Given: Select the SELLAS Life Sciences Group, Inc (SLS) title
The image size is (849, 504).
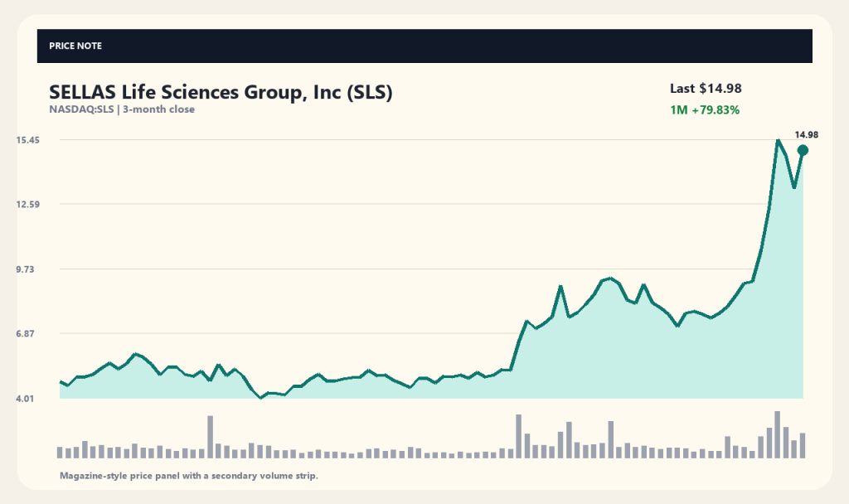Looking at the screenshot, I should (221, 92).
